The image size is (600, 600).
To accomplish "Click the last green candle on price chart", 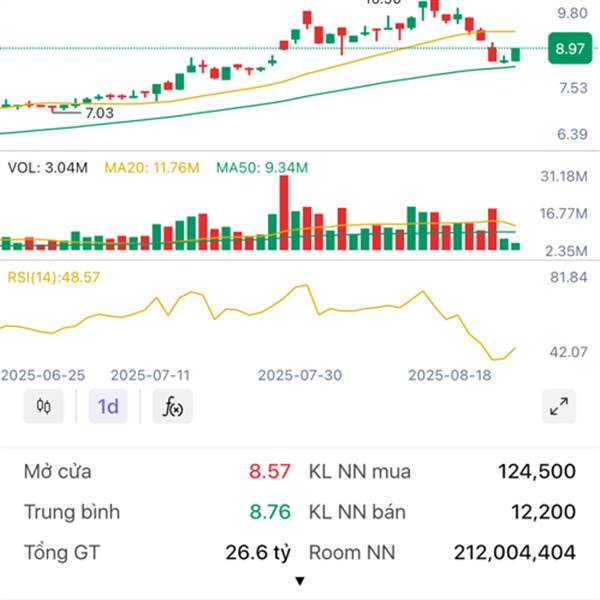I will 516,54.
